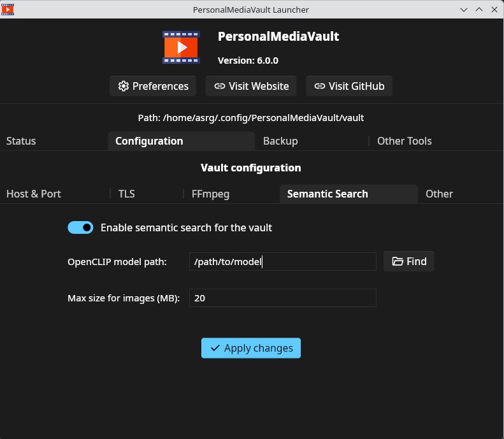
Task: Click the Vault configuration heading
Action: click(x=251, y=168)
